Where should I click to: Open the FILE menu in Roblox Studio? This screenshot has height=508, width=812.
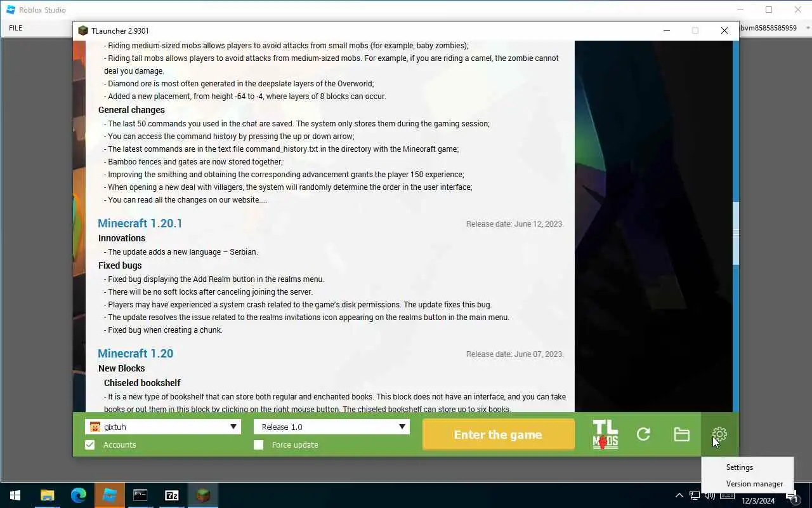point(16,28)
